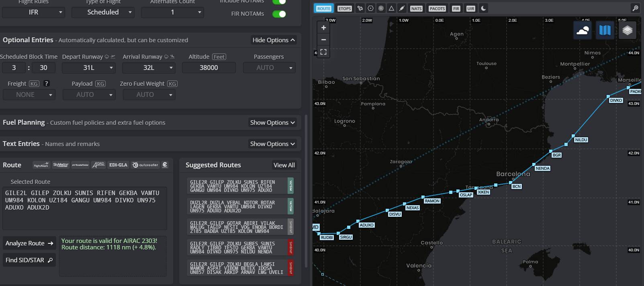Toggle the day/night moon overlay
This screenshot has height=286, width=644.
484,8
